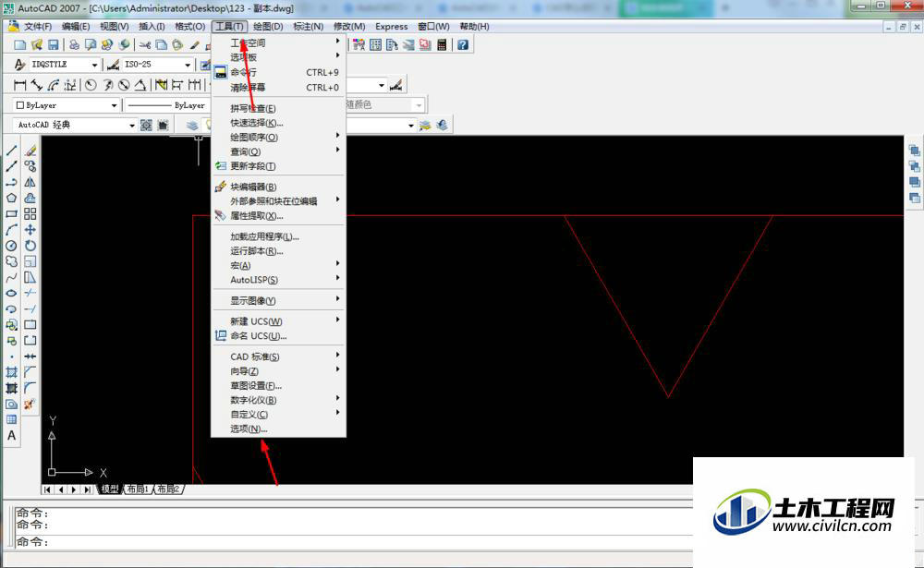924x568 pixels.
Task: Click the Workspace settings gear icon
Action: 146,125
